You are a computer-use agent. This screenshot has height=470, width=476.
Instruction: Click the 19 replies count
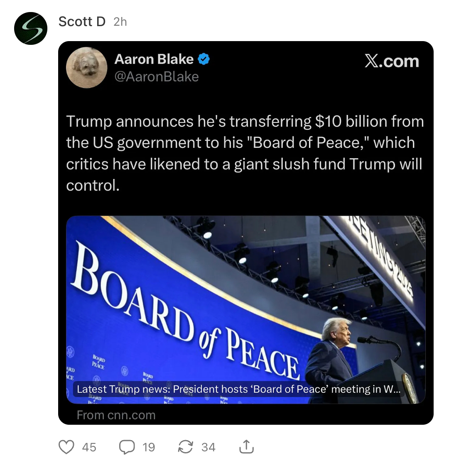[x=149, y=447]
